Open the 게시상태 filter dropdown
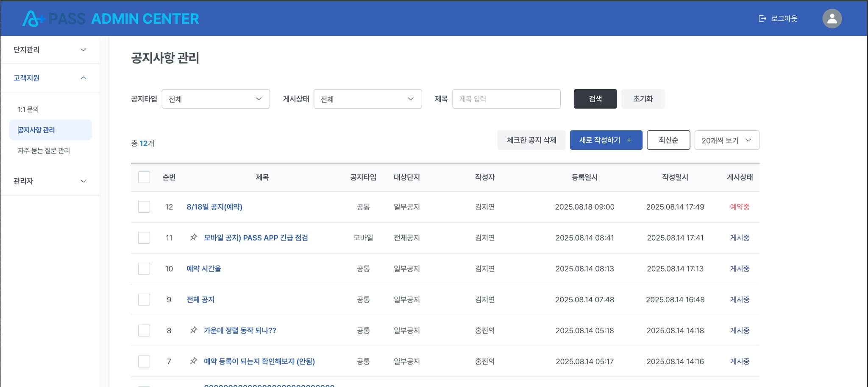 [x=367, y=99]
